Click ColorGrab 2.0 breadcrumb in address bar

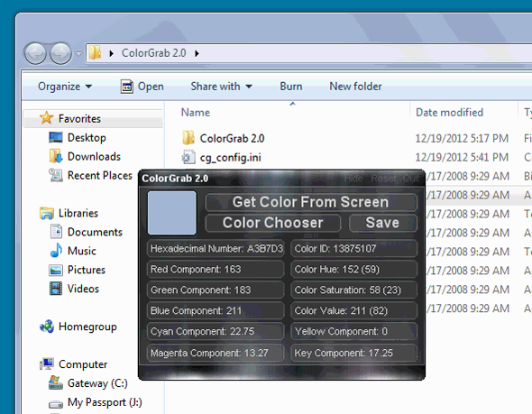(x=153, y=53)
